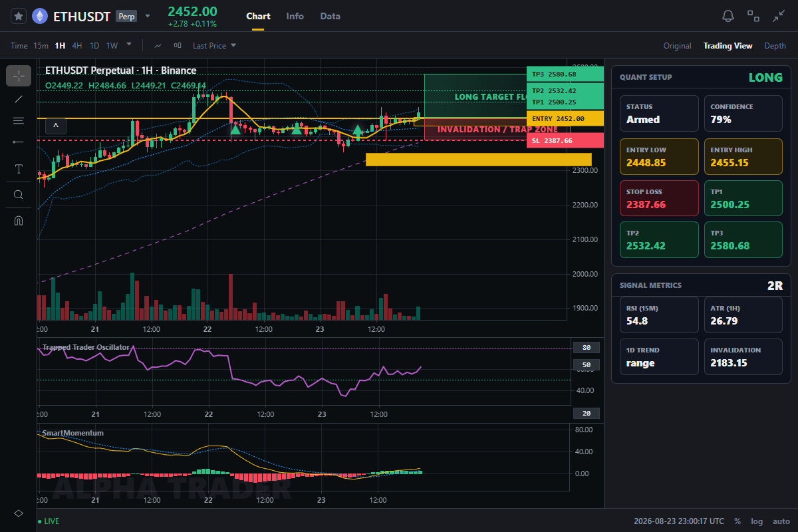Switch to the Trading View chart
The width and height of the screenshot is (798, 532).
pyautogui.click(x=728, y=46)
